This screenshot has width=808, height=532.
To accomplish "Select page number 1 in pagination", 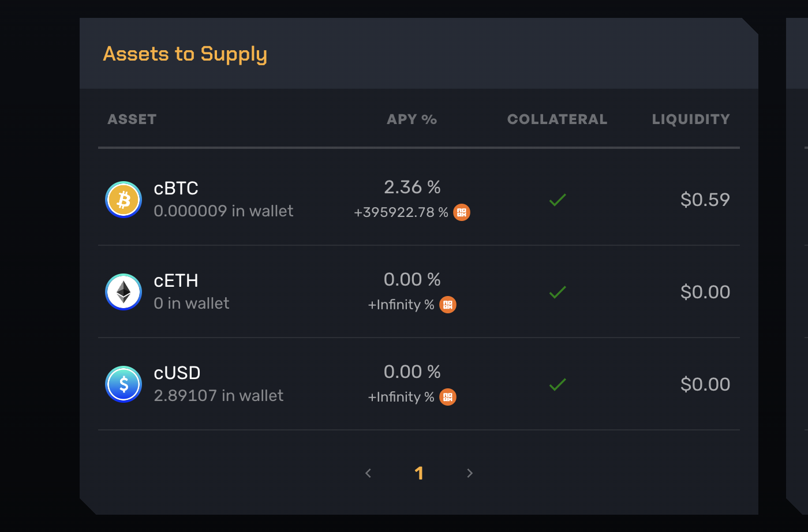I will [419, 473].
